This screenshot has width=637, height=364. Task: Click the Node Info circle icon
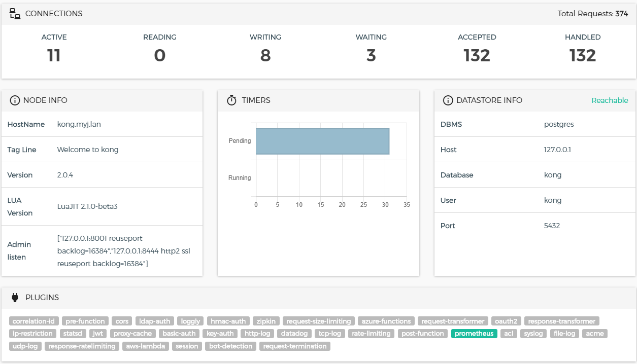[15, 100]
